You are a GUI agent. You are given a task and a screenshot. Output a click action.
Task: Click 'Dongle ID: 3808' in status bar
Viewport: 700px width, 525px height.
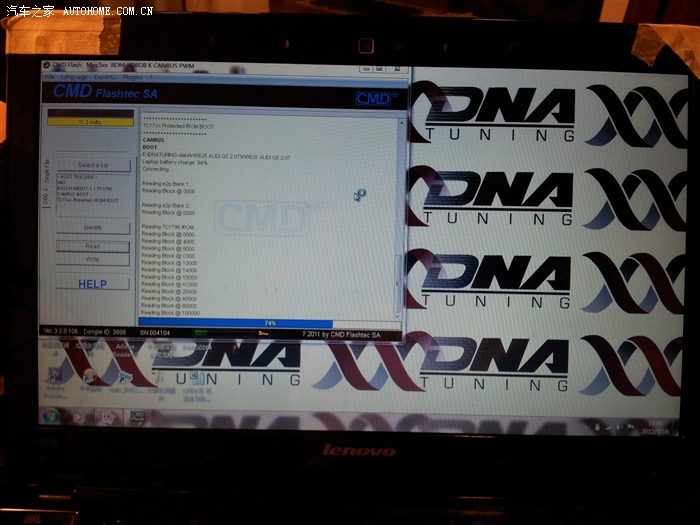click(104, 332)
